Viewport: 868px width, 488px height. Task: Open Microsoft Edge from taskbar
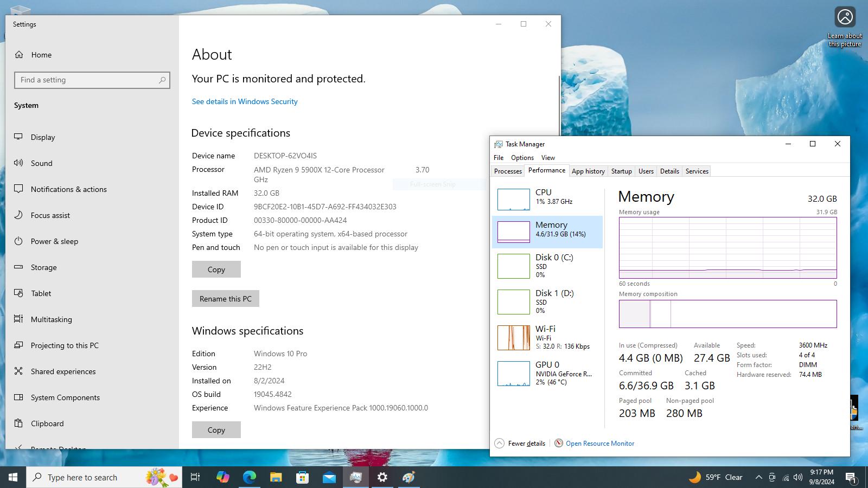[x=249, y=477]
